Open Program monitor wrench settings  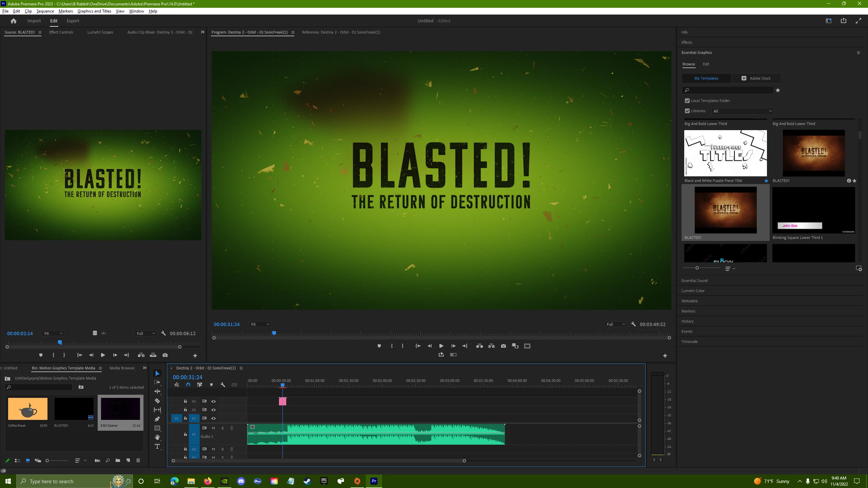pos(633,324)
